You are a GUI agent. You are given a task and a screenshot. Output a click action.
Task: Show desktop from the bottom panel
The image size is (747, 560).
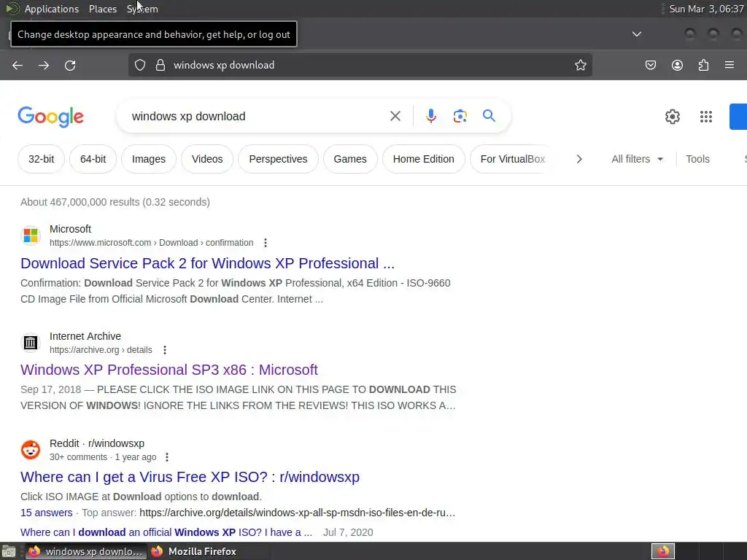pyautogui.click(x=9, y=551)
